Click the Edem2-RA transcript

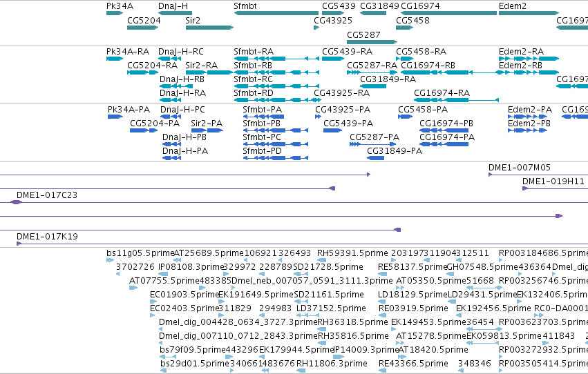pos(529,59)
